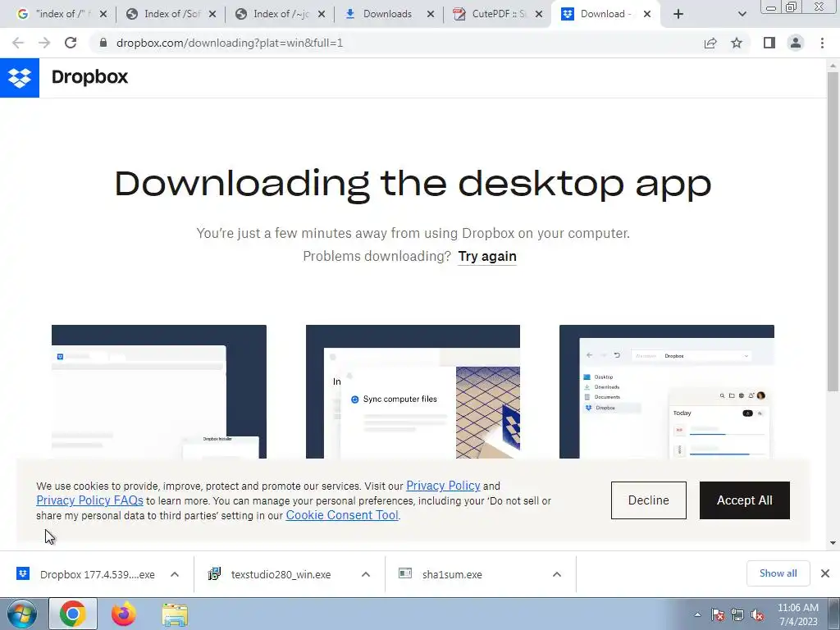
Task: Open the Chrome profile avatar
Action: tap(796, 43)
